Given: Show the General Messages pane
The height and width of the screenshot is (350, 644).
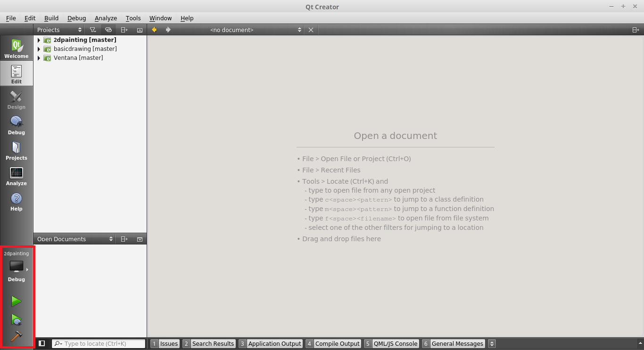Looking at the screenshot, I should tap(454, 344).
